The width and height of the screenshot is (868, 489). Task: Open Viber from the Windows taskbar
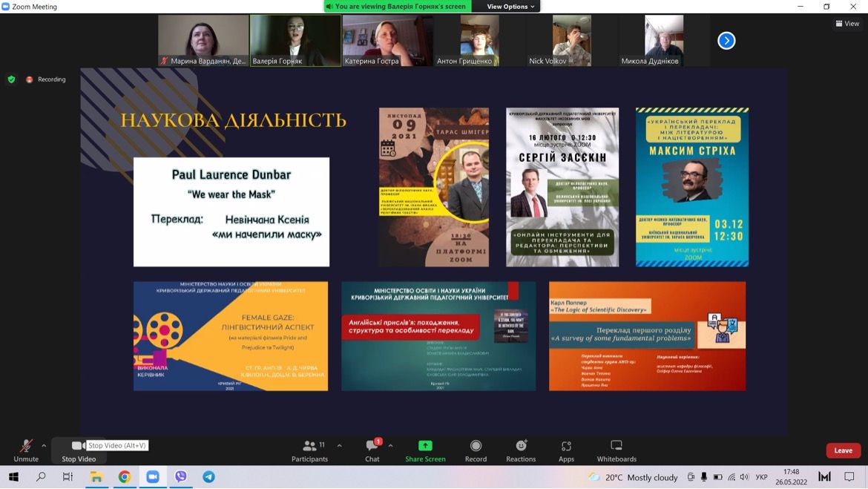pos(181,477)
